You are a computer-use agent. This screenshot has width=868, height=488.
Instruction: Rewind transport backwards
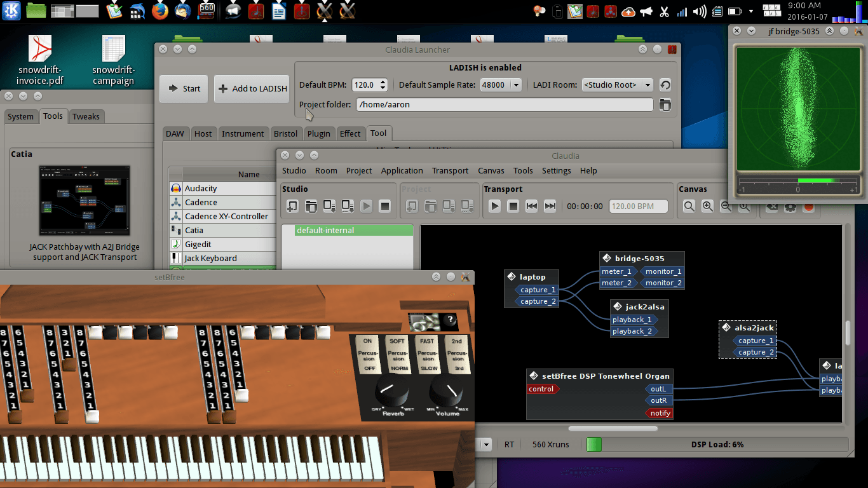[531, 206]
